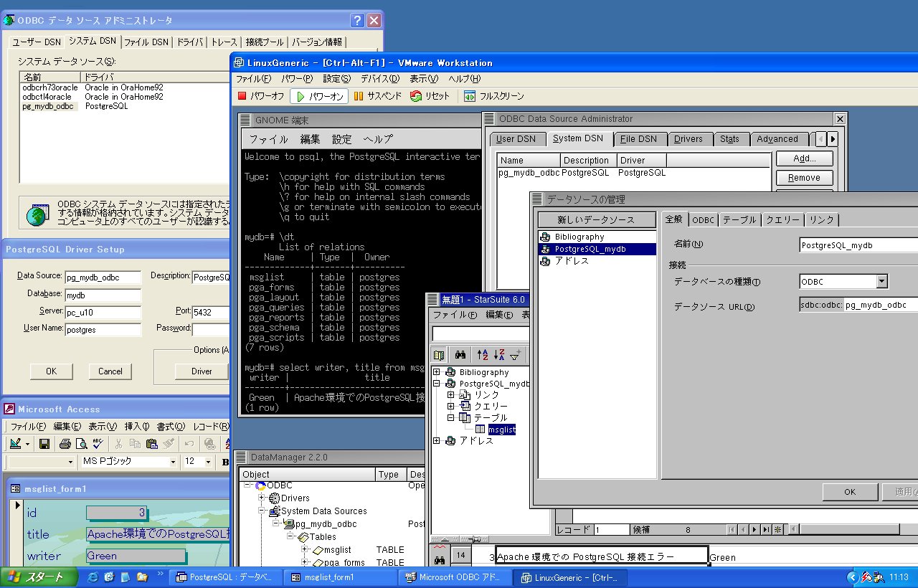
Task: Click Sort Ascending icon in StarSuite
Action: (482, 354)
